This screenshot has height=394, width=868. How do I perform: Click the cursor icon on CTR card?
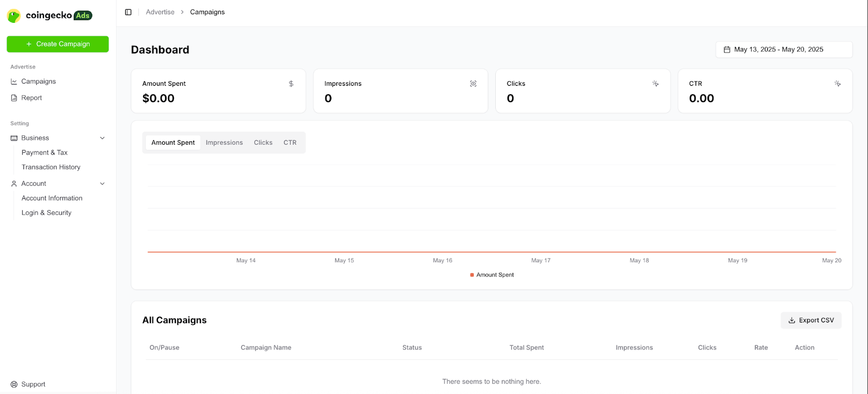[x=838, y=83]
